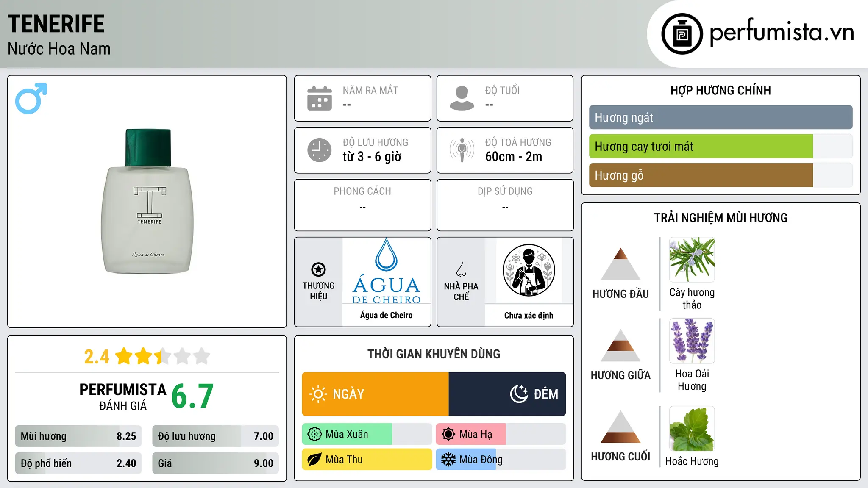
Task: Click the star badge brand icon
Action: click(318, 269)
